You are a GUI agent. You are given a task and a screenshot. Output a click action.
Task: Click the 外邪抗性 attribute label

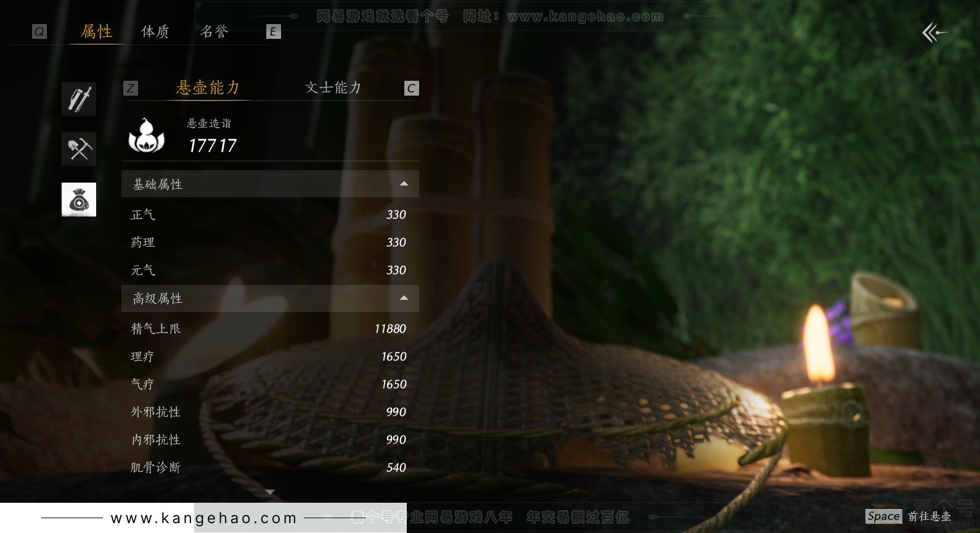[156, 412]
